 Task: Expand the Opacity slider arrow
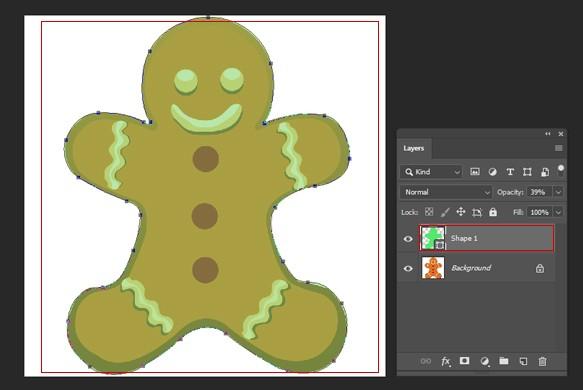pos(558,192)
